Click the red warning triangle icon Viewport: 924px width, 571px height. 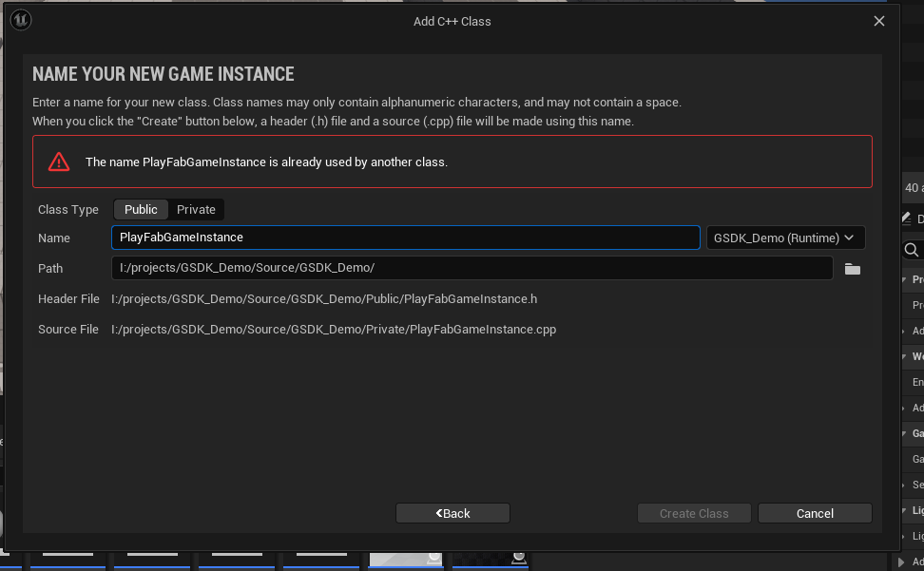pos(59,162)
